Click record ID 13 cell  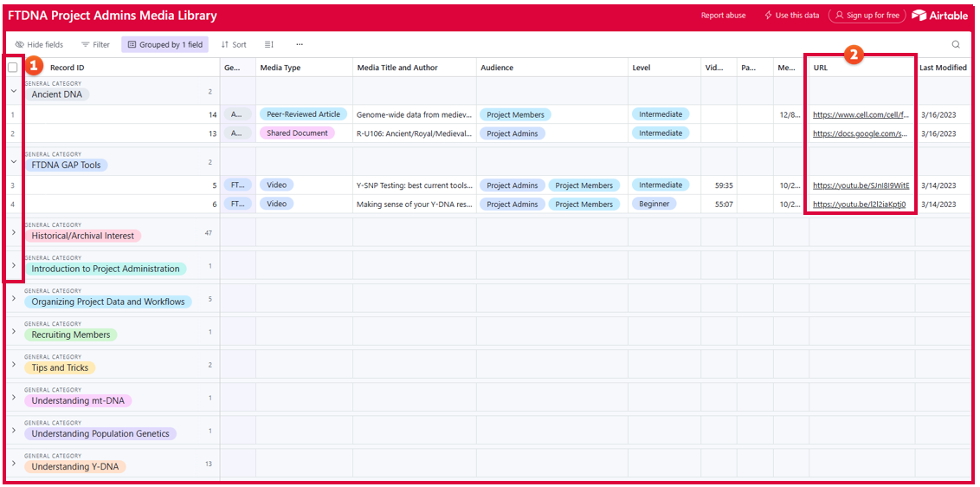[120, 133]
